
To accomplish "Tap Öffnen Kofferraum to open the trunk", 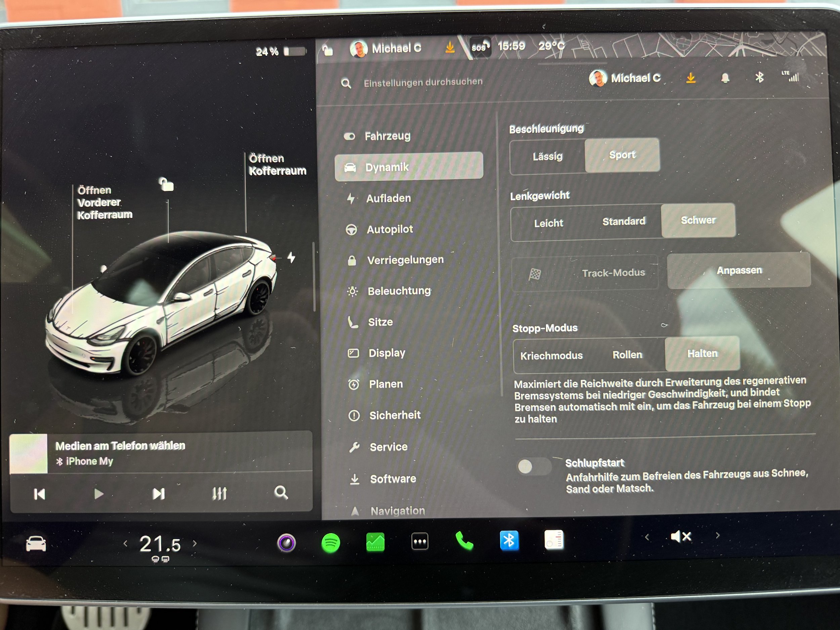I will [277, 164].
